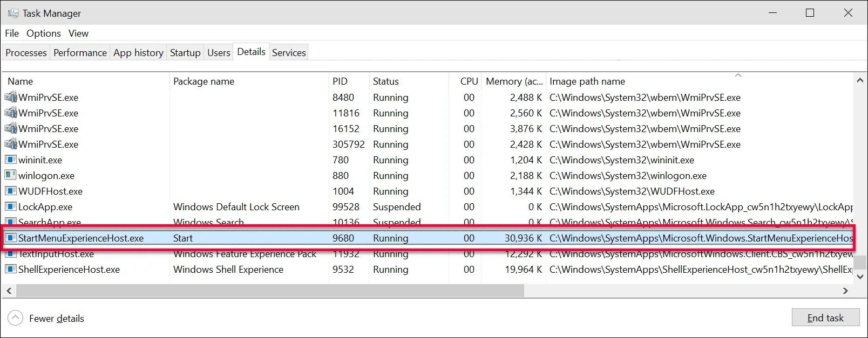The image size is (868, 338).
Task: Click the winlogon.exe process icon
Action: click(10, 175)
